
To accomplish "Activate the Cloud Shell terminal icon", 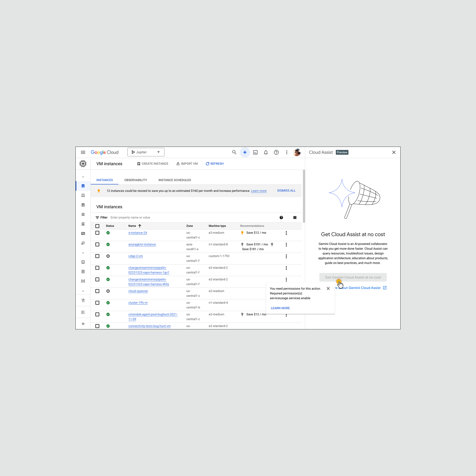I will pyautogui.click(x=255, y=152).
